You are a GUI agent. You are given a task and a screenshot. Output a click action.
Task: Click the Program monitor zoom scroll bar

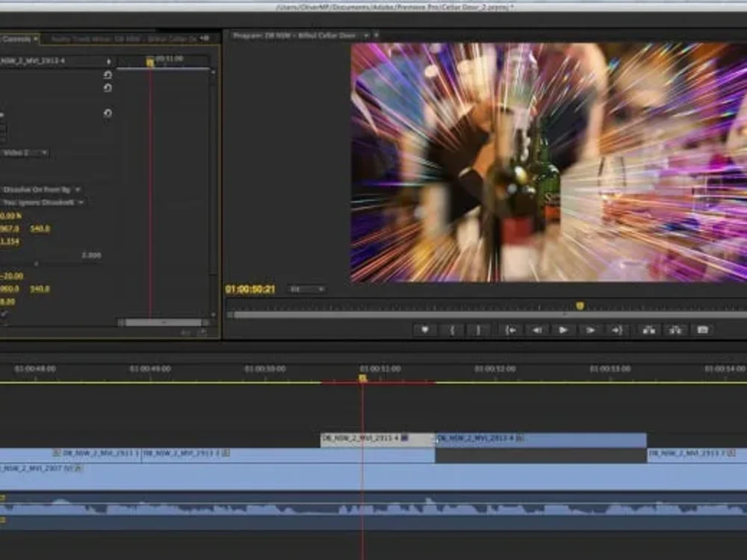tap(491, 315)
